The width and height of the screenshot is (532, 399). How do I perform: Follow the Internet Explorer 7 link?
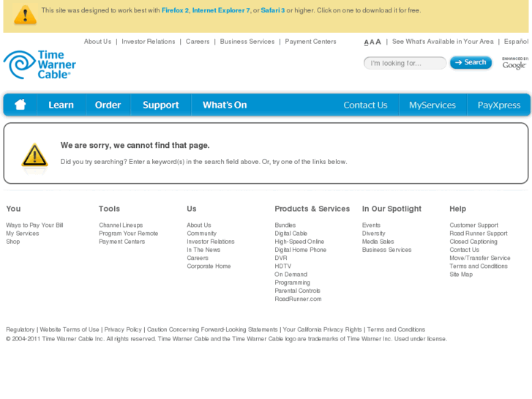click(x=221, y=10)
